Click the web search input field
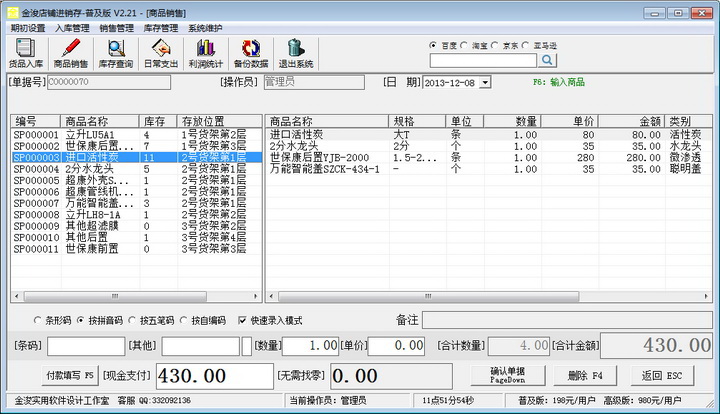This screenshot has width=720, height=414. (x=483, y=60)
